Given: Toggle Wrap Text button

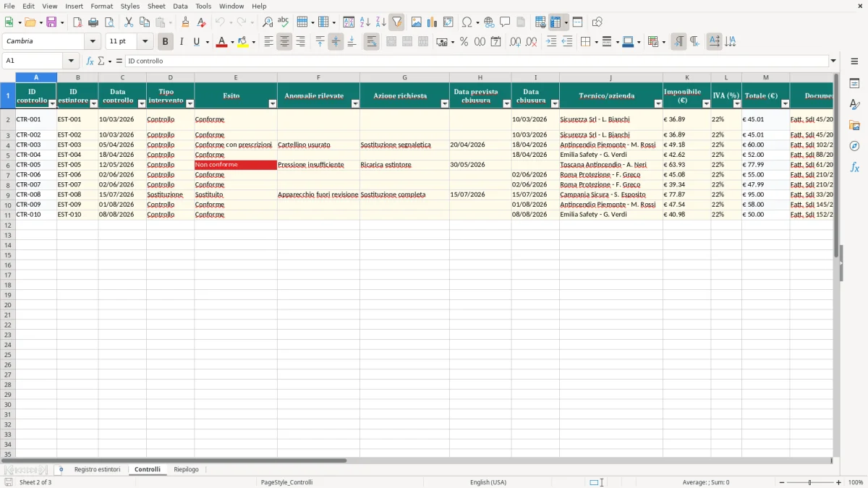Looking at the screenshot, I should tap(372, 42).
